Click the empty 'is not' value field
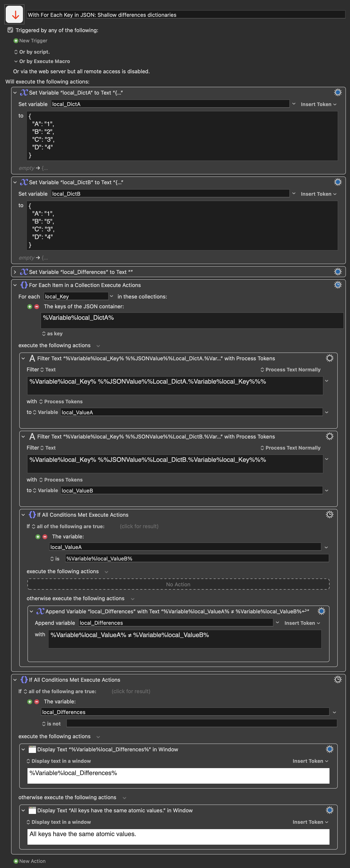Screen dimensions: 350x868 [202, 723]
